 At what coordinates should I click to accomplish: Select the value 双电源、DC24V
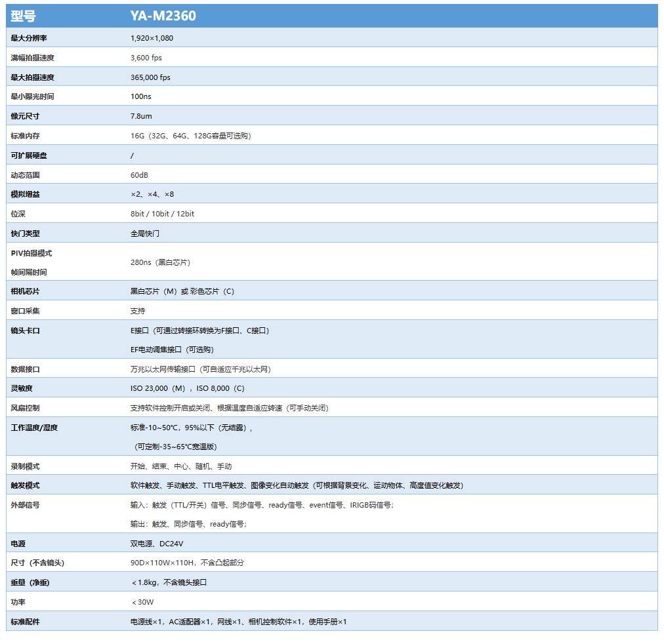[x=157, y=544]
